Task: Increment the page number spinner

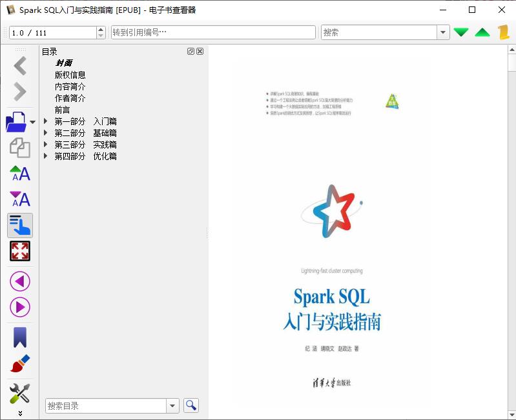Action: pyautogui.click(x=101, y=29)
